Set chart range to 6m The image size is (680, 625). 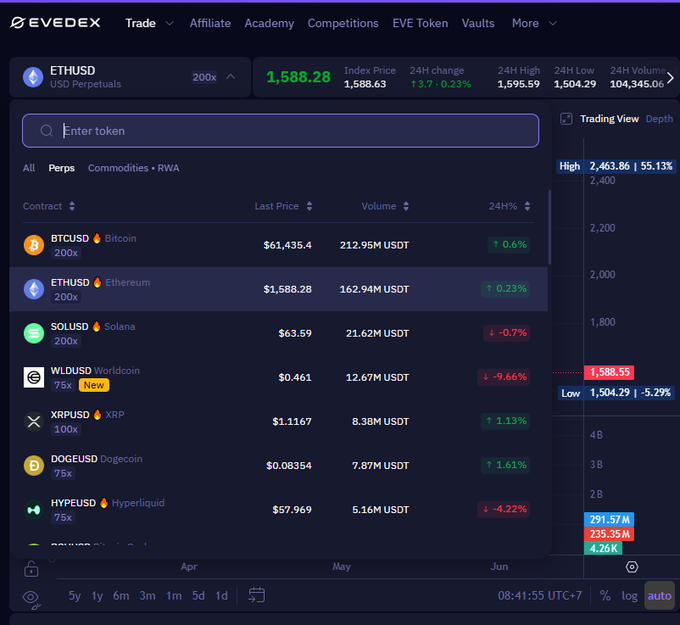click(121, 596)
